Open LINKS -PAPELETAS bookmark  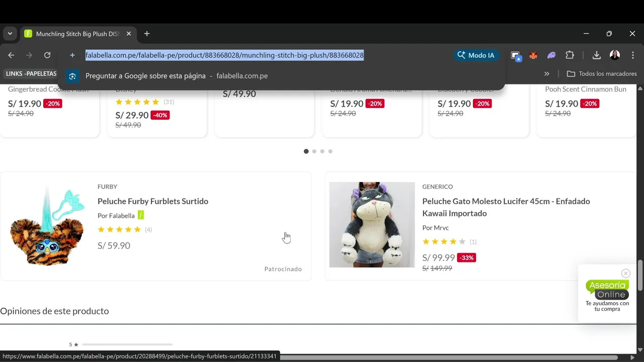click(x=31, y=73)
